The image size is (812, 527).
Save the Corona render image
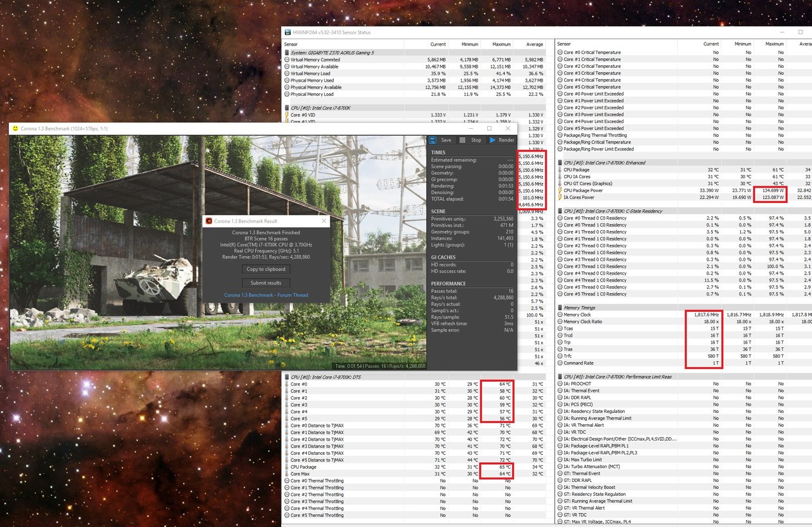tap(440, 140)
